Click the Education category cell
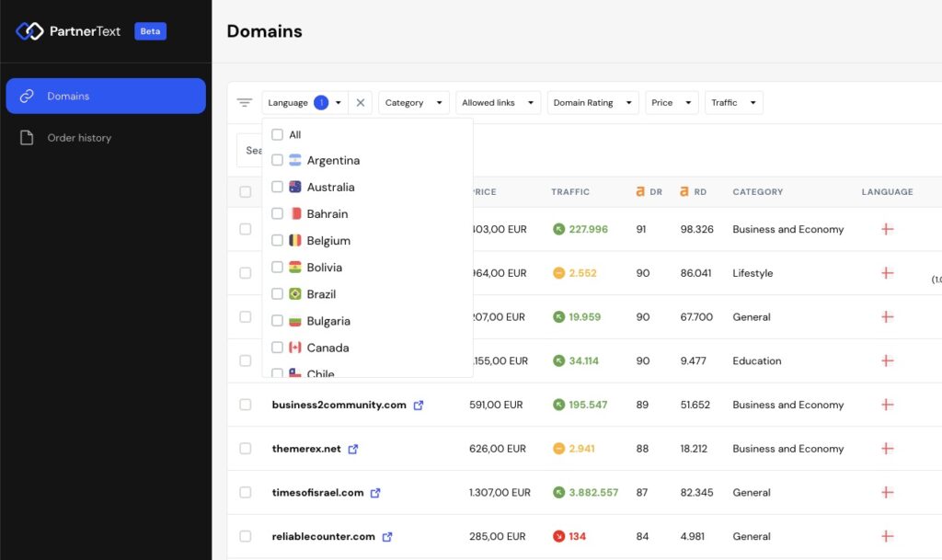This screenshot has width=942, height=560. [757, 360]
